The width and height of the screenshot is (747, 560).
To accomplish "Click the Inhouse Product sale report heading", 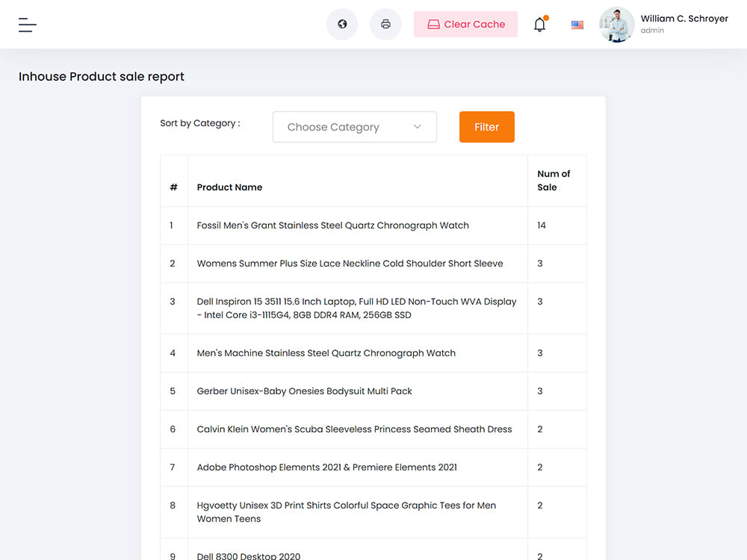I will [x=101, y=77].
